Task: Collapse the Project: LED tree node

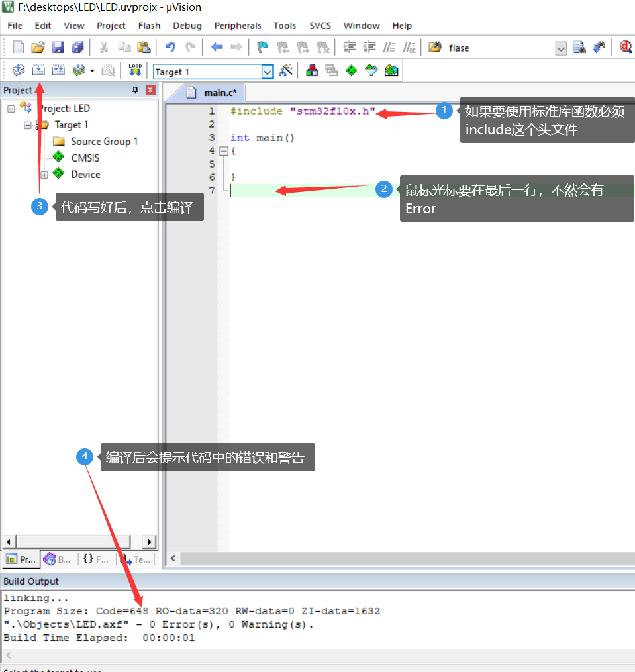Action: coord(11,109)
